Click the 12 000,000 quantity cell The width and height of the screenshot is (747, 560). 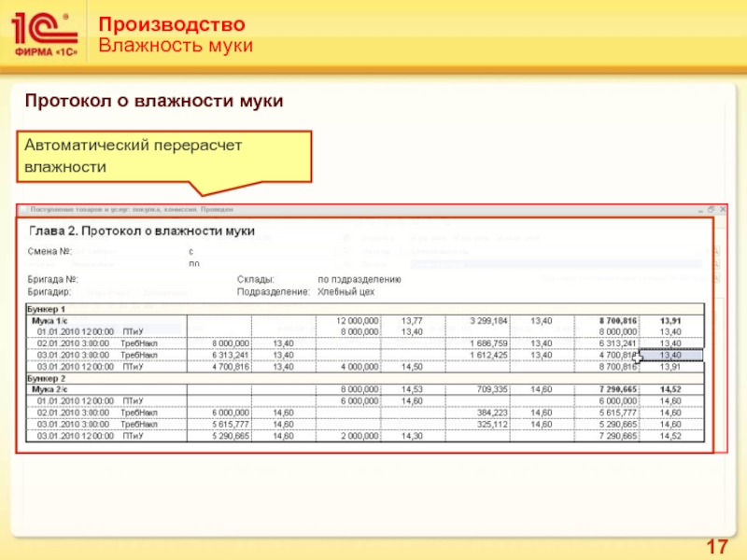[358, 321]
